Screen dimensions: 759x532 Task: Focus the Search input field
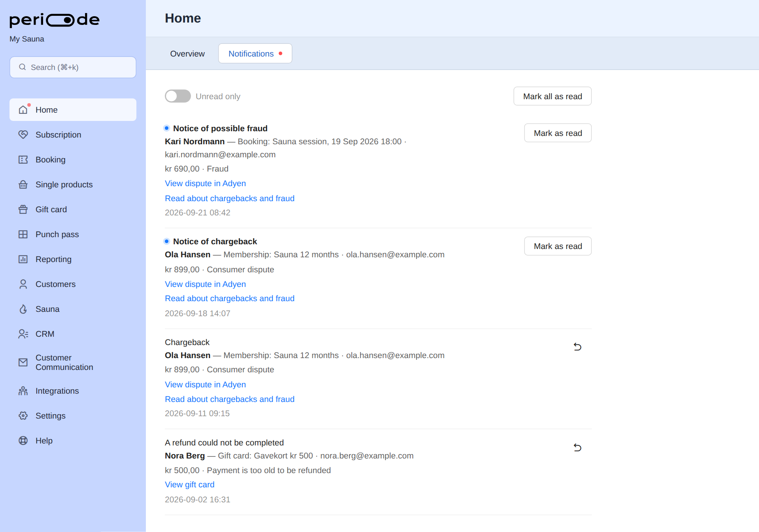point(73,67)
